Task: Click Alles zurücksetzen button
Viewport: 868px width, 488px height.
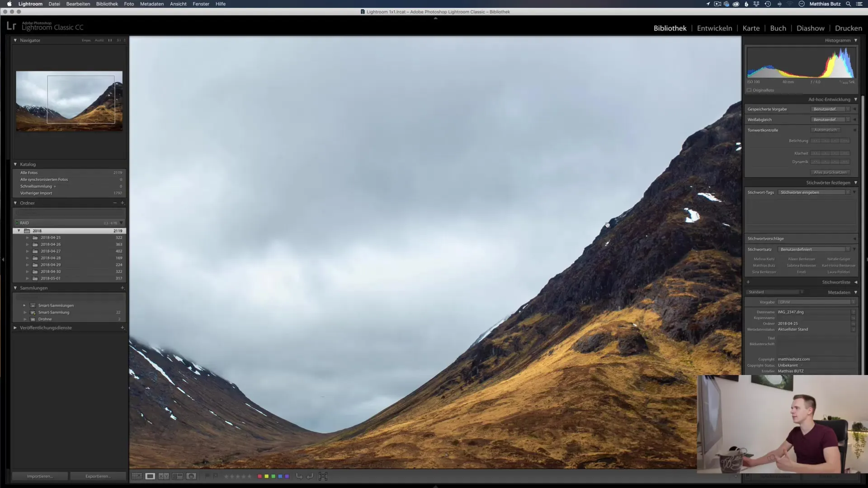Action: coord(830,173)
